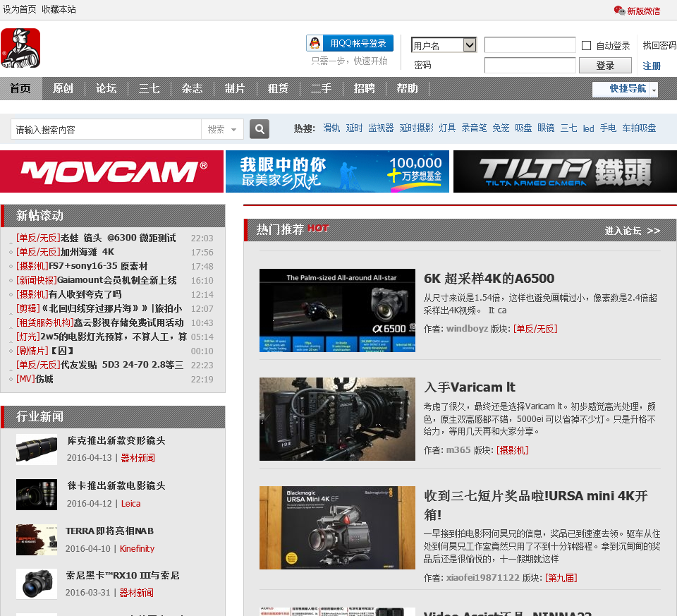Click hot search term 延时摄影
The width and height of the screenshot is (677, 616).
[x=416, y=128]
